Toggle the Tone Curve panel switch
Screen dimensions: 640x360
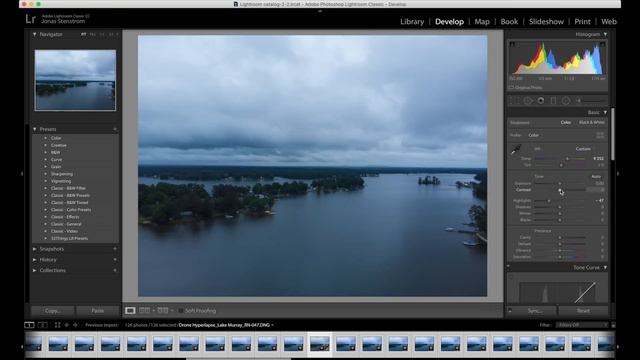pos(509,267)
